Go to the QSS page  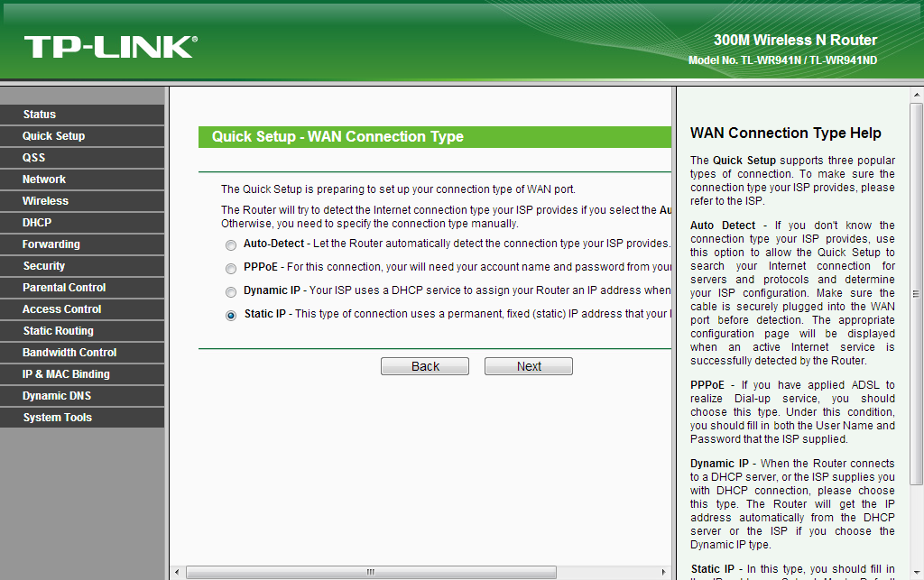82,158
